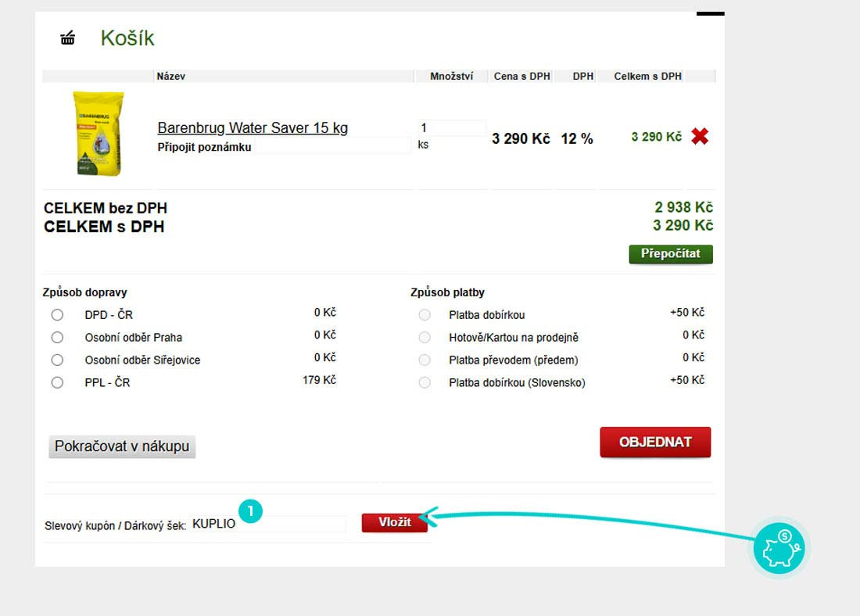Screen dimensions: 860x616
Task: Click the red OBJEDNAT order button
Action: (x=655, y=442)
